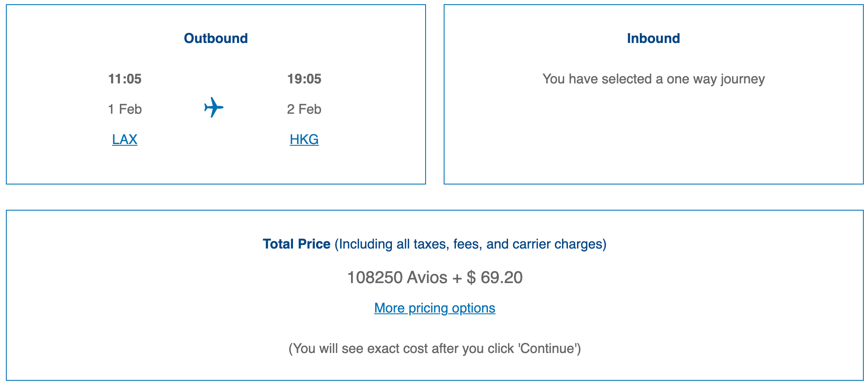Click the bold Total Price label
Image resolution: width=868 pixels, height=385 pixels.
point(296,244)
